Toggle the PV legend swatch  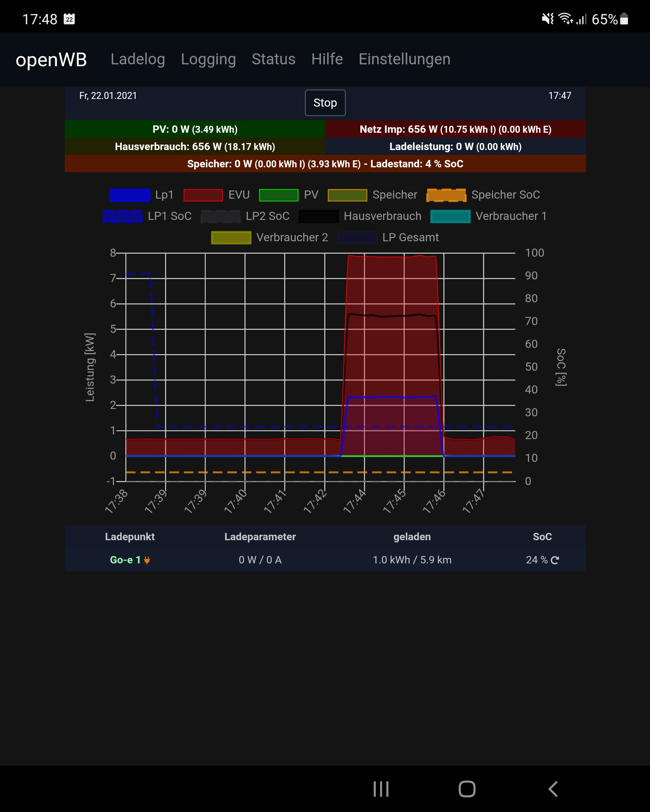coord(279,195)
